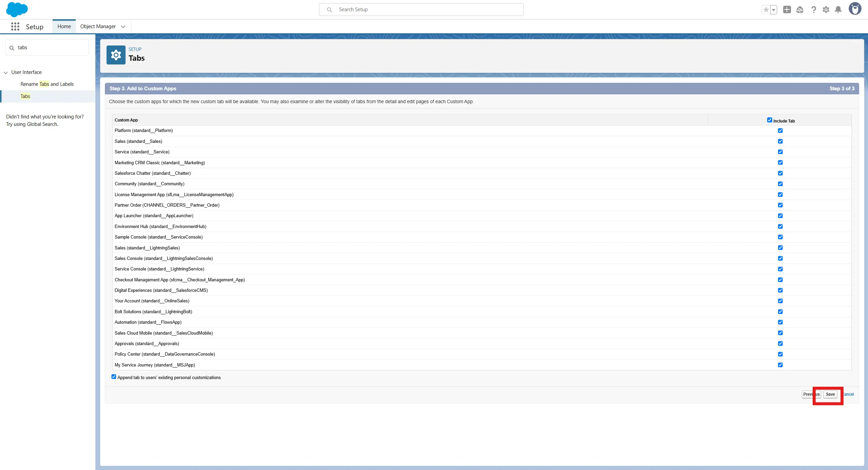Switch to the Home tab

(x=64, y=26)
